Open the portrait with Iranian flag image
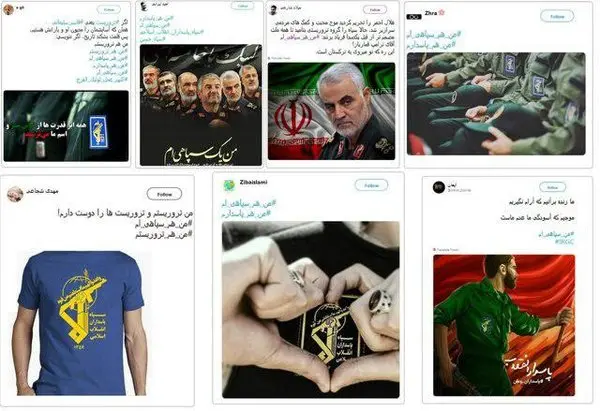The image size is (600, 411). click(331, 111)
